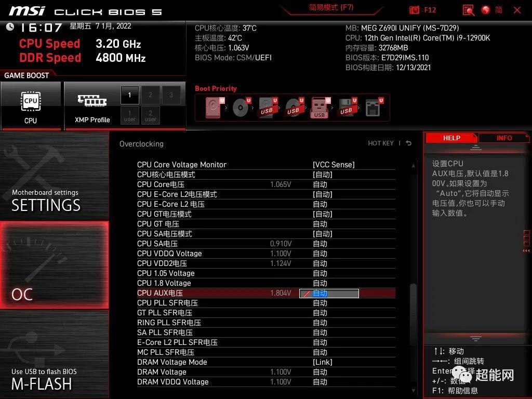Select XMP user profile 2
This screenshot has width=532, height=399.
[150, 115]
